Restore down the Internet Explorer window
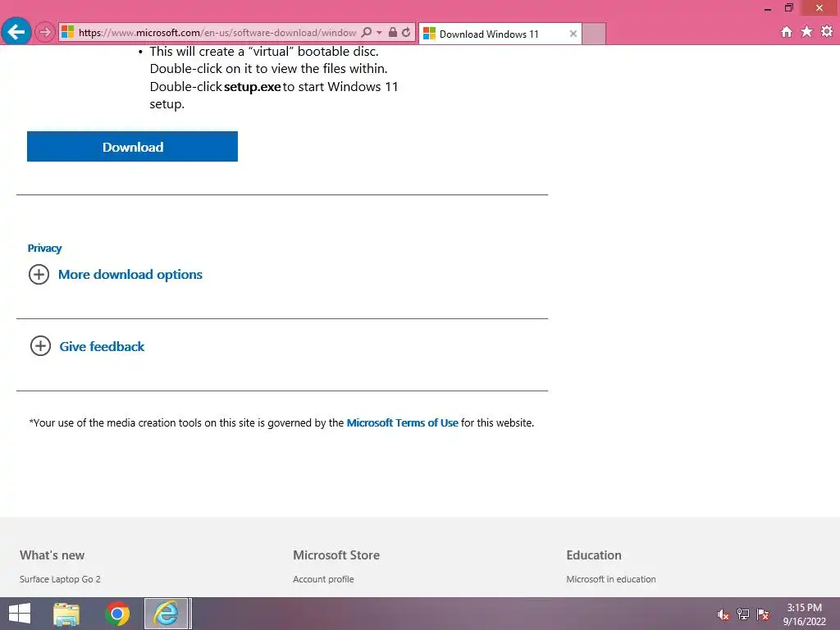This screenshot has height=630, width=840. pos(788,7)
